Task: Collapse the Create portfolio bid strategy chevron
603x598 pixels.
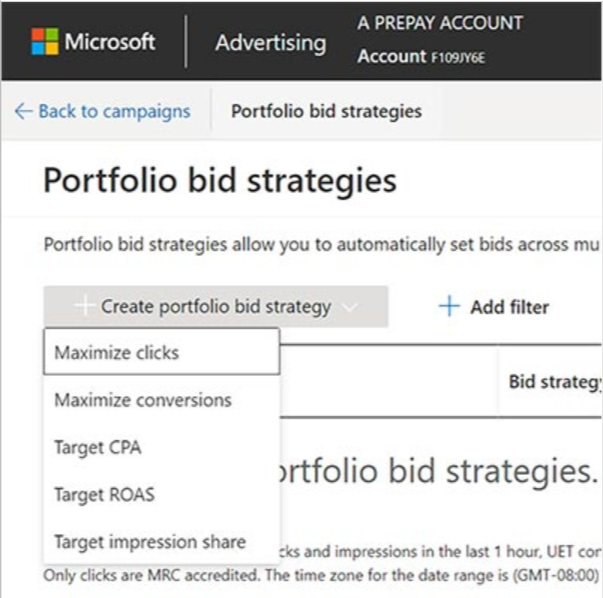Action: pos(350,307)
